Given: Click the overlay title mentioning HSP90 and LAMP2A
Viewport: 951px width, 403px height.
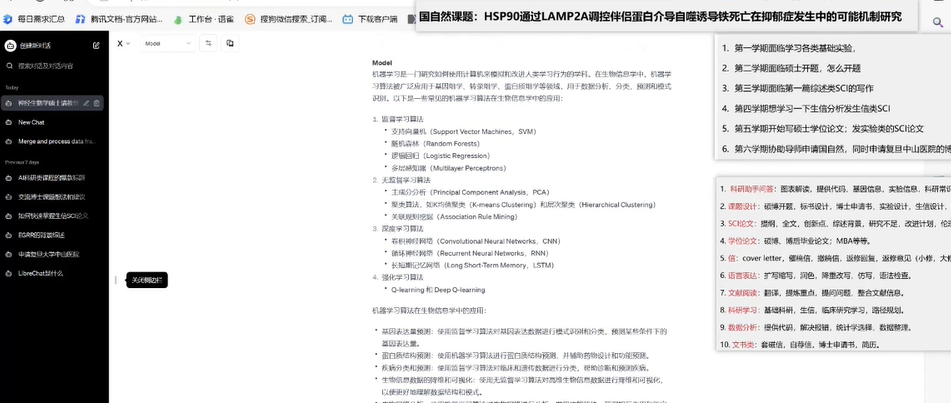Looking at the screenshot, I should coord(660,16).
